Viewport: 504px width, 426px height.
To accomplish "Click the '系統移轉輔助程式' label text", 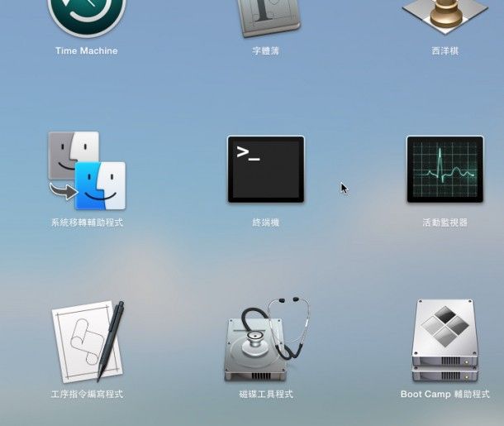I will click(x=87, y=223).
